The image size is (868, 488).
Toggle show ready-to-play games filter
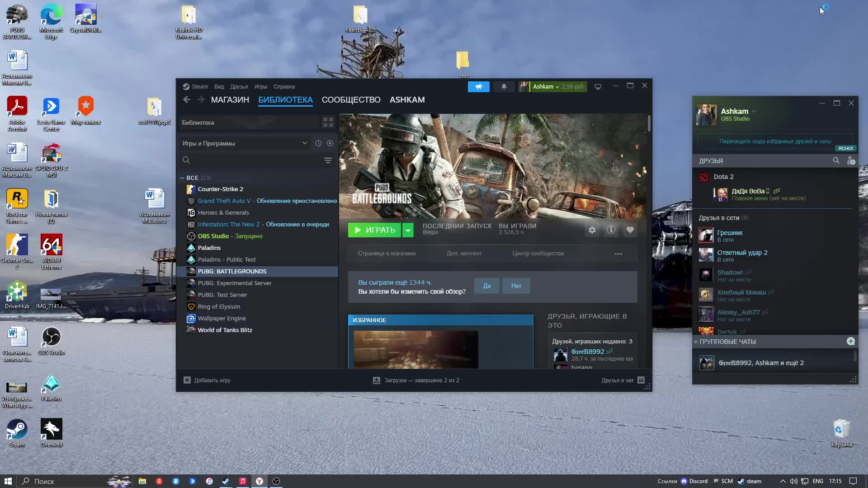coord(330,143)
